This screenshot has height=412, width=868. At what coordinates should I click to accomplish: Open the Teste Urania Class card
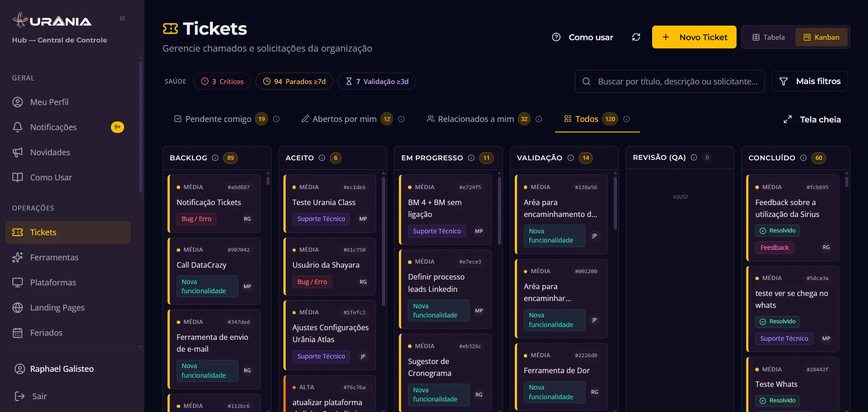point(329,204)
